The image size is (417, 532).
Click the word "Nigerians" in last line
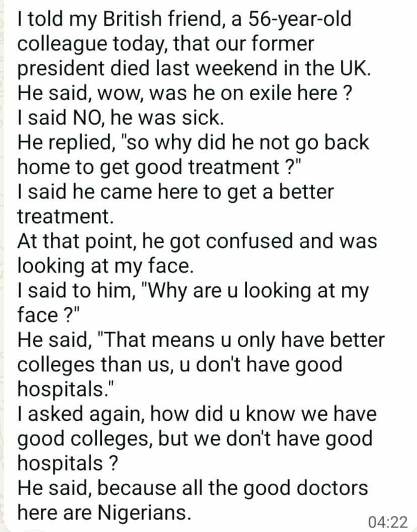pos(143,512)
